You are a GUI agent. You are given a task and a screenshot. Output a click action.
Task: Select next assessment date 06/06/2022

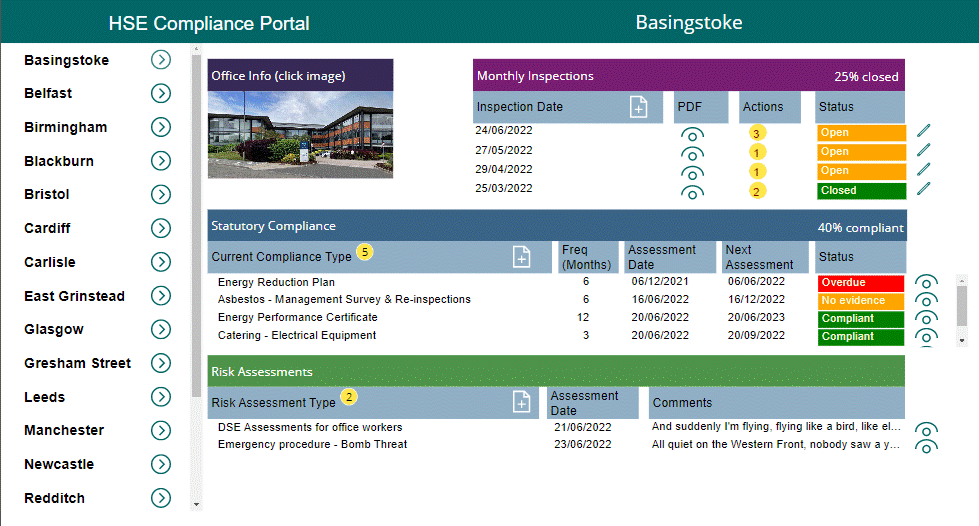[x=756, y=281]
